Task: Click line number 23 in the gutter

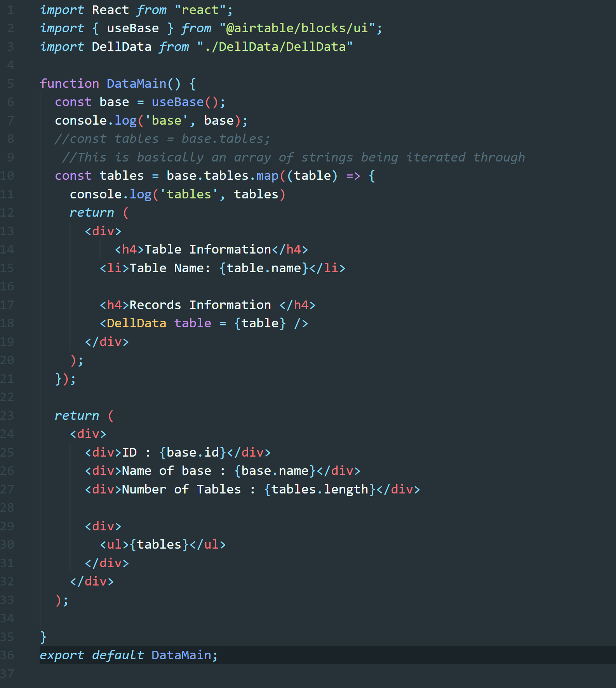Action: (x=7, y=415)
